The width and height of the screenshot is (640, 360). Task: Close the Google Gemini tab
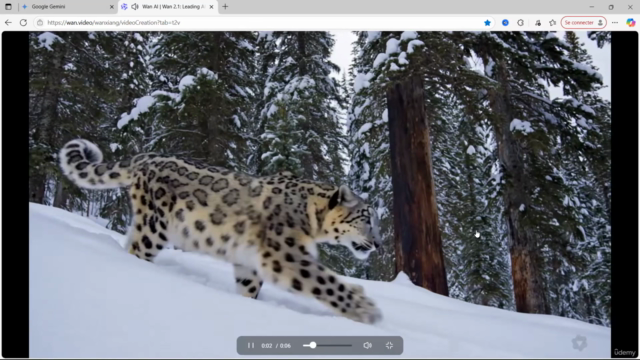[x=112, y=7]
